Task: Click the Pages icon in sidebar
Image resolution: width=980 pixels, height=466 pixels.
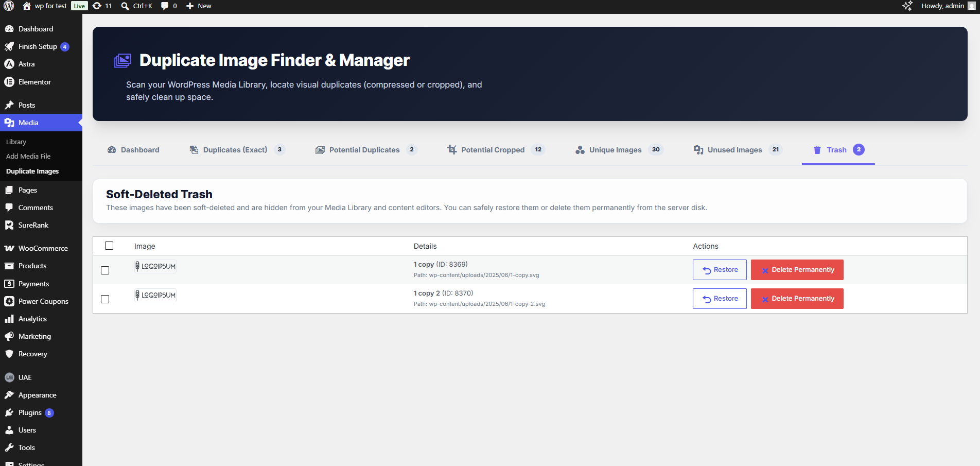Action: click(x=9, y=190)
